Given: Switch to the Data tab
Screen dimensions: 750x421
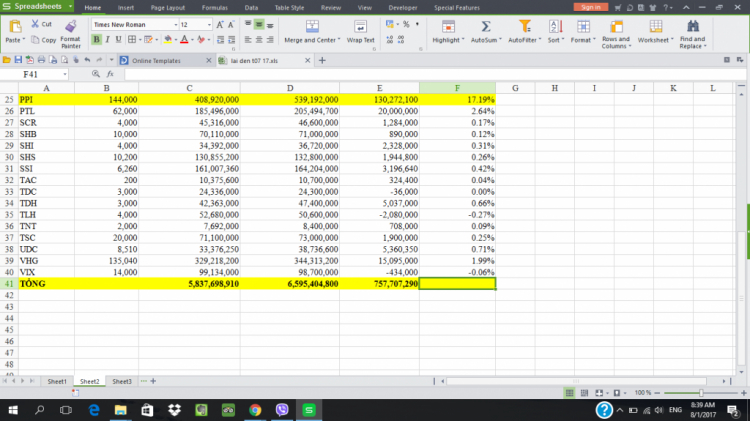Looking at the screenshot, I should tap(251, 8).
